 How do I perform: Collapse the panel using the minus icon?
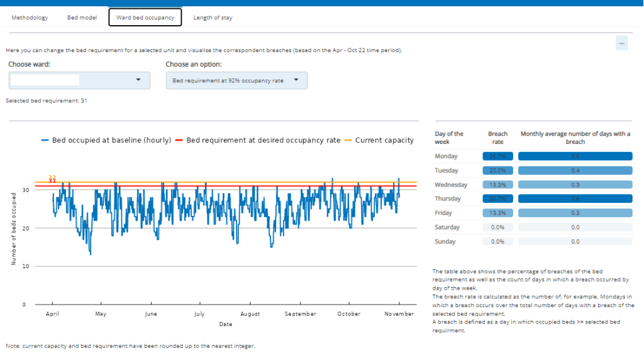pos(621,43)
